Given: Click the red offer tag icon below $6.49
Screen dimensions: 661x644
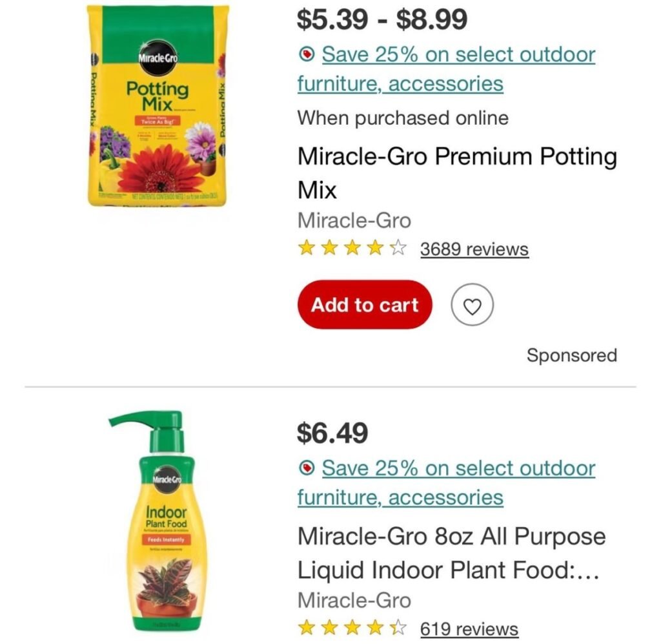Looking at the screenshot, I should (307, 468).
